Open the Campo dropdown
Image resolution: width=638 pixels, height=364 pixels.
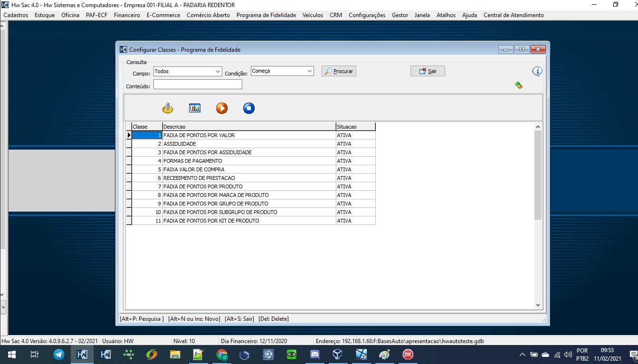(218, 71)
